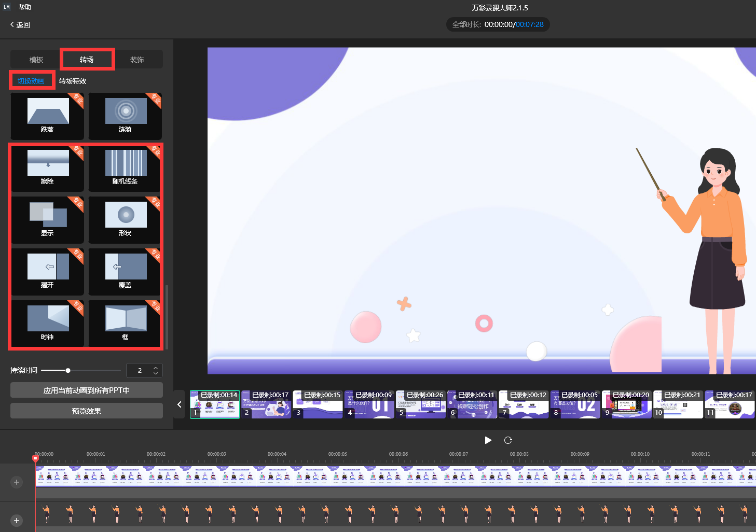756x532 pixels.
Task: Select slide 1 thumbnail 已录制:00:14
Action: [x=215, y=404]
